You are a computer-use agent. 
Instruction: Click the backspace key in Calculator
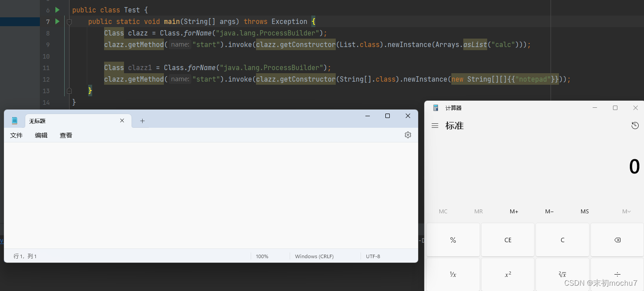(617, 240)
